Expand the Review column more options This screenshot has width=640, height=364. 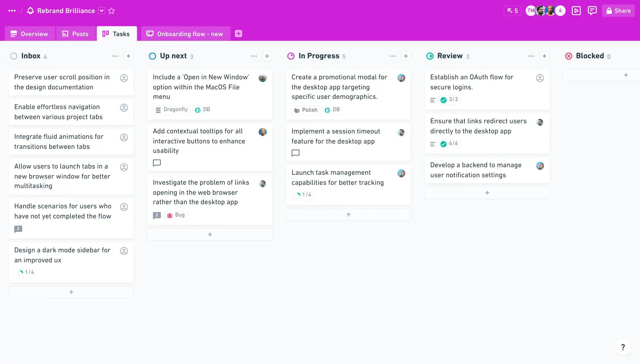531,56
